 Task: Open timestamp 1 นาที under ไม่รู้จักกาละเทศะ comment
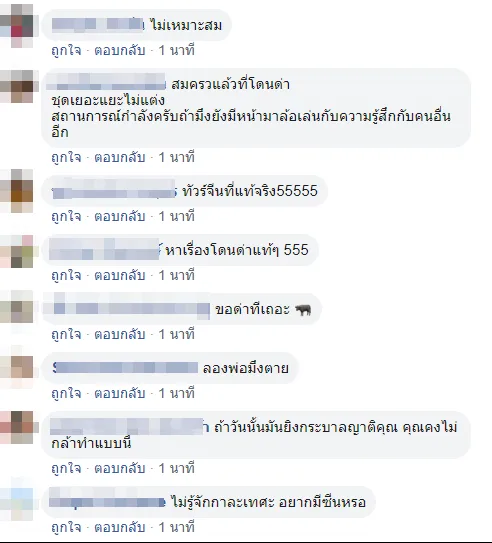click(x=177, y=527)
